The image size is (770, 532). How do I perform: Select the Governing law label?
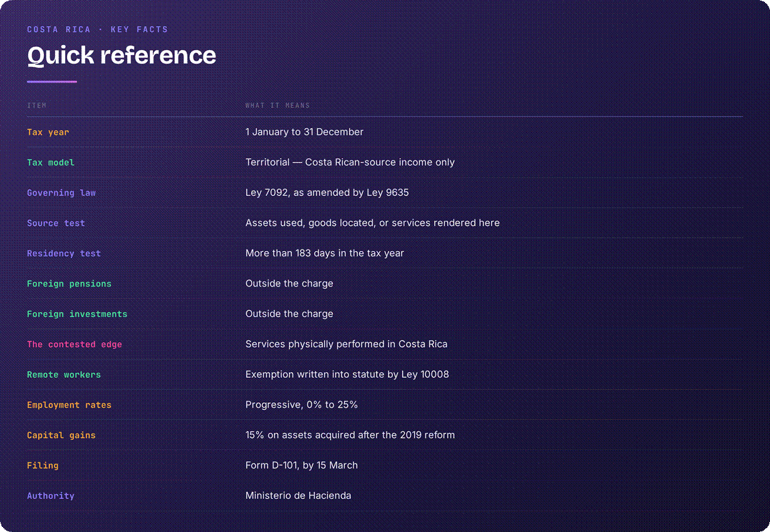coord(61,193)
